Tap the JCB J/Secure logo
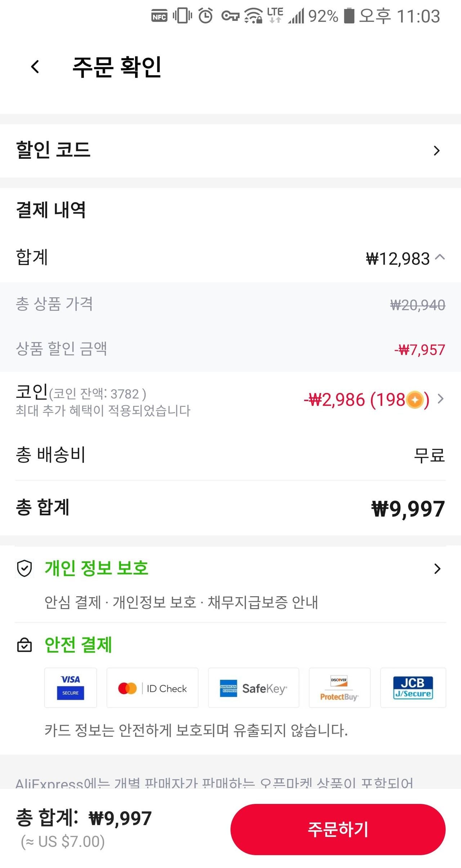The image size is (461, 868). click(413, 688)
